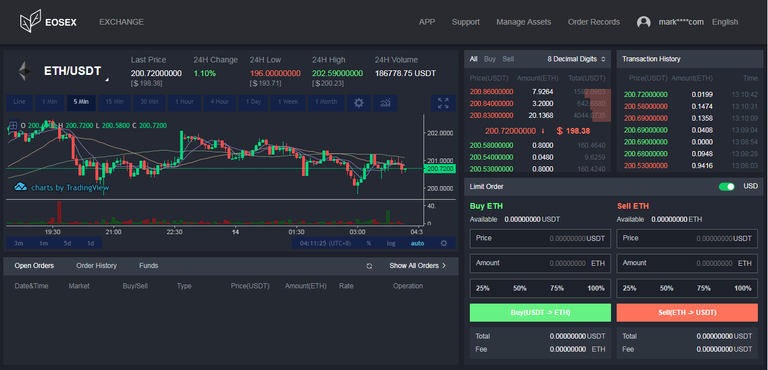Select 30 Min interval
768x370 pixels.
[149, 102]
